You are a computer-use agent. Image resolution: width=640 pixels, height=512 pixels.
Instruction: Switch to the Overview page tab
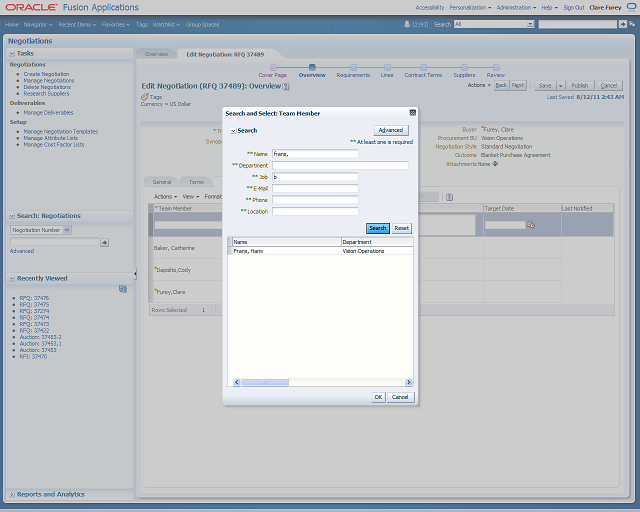(156, 54)
